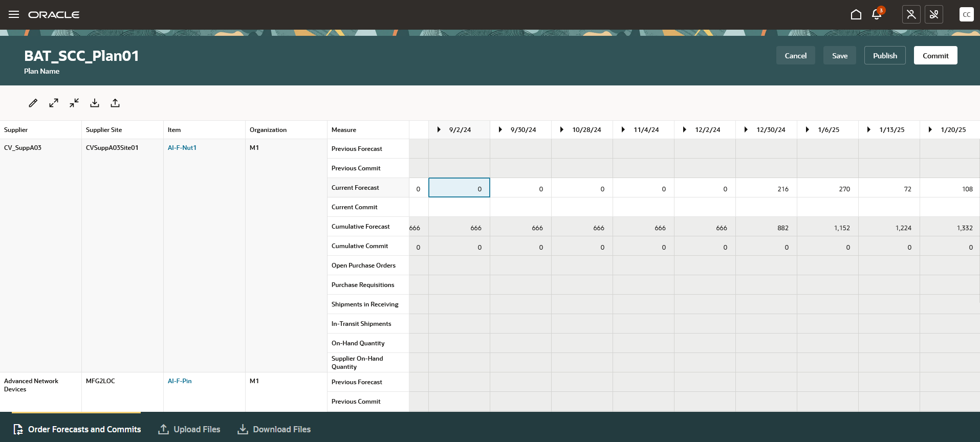Image resolution: width=980 pixels, height=442 pixels.
Task: Click the Oracle logo
Action: tap(54, 15)
